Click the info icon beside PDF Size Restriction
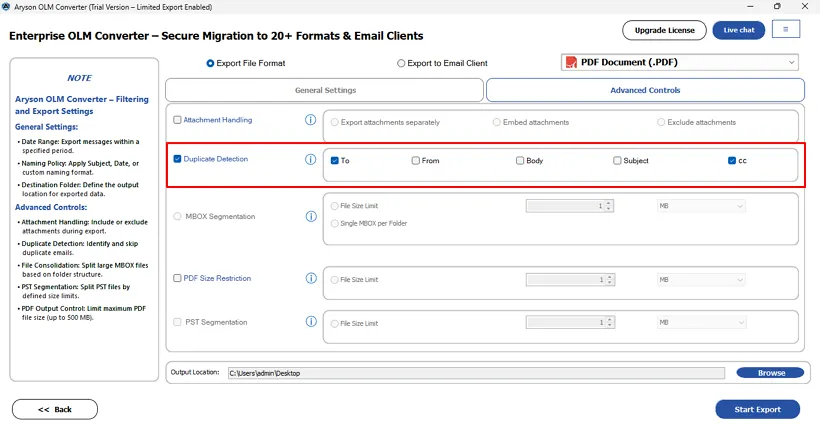This screenshot has height=432, width=820. click(x=310, y=278)
